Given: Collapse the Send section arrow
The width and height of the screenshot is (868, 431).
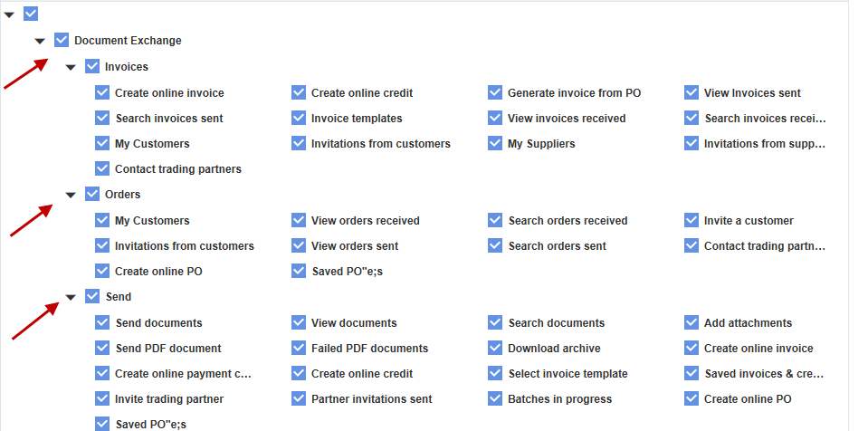Looking at the screenshot, I should point(71,298).
